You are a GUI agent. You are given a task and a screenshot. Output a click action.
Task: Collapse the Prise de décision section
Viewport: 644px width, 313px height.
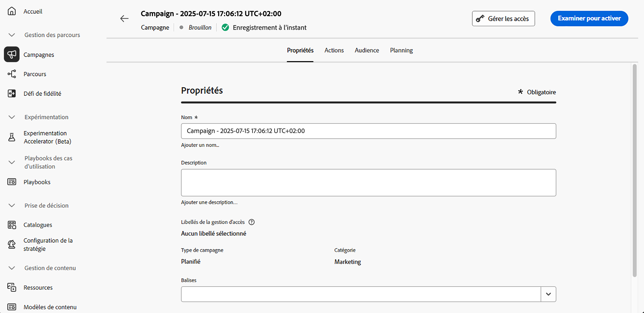(11, 205)
